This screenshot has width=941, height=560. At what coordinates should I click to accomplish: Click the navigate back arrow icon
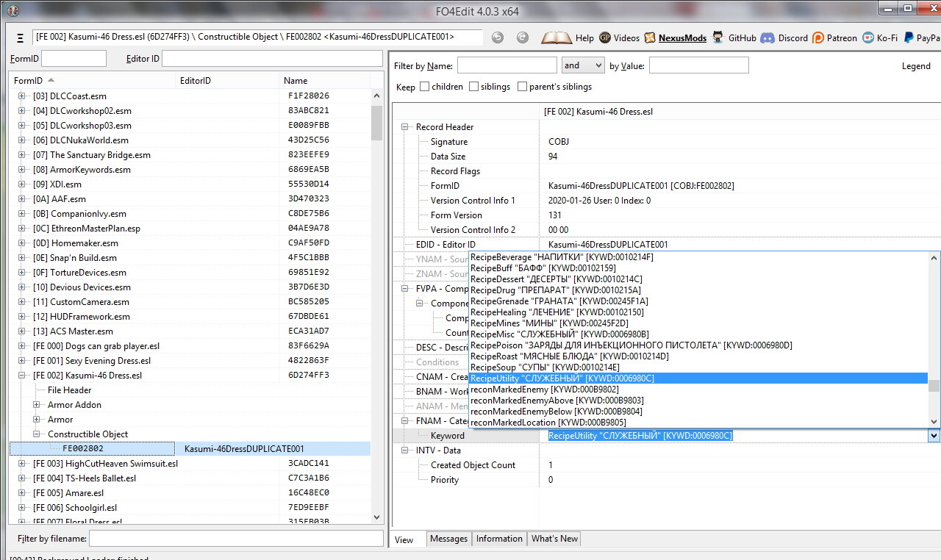tap(498, 38)
